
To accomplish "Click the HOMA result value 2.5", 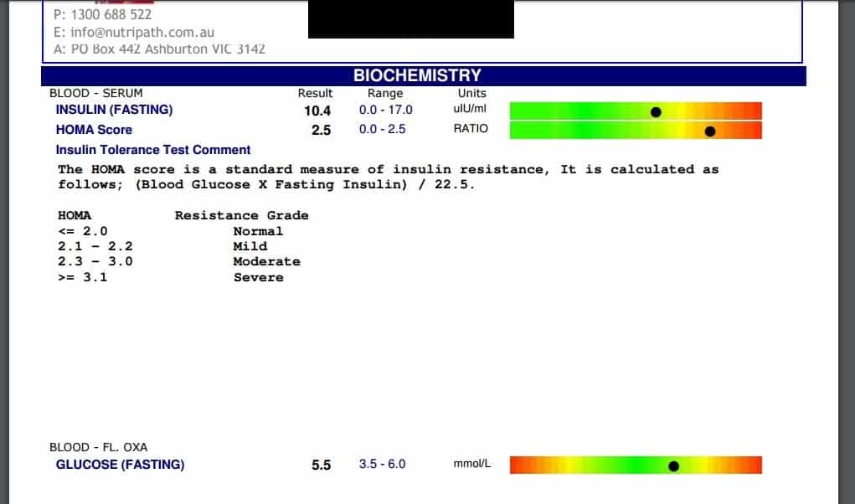I will (x=322, y=131).
